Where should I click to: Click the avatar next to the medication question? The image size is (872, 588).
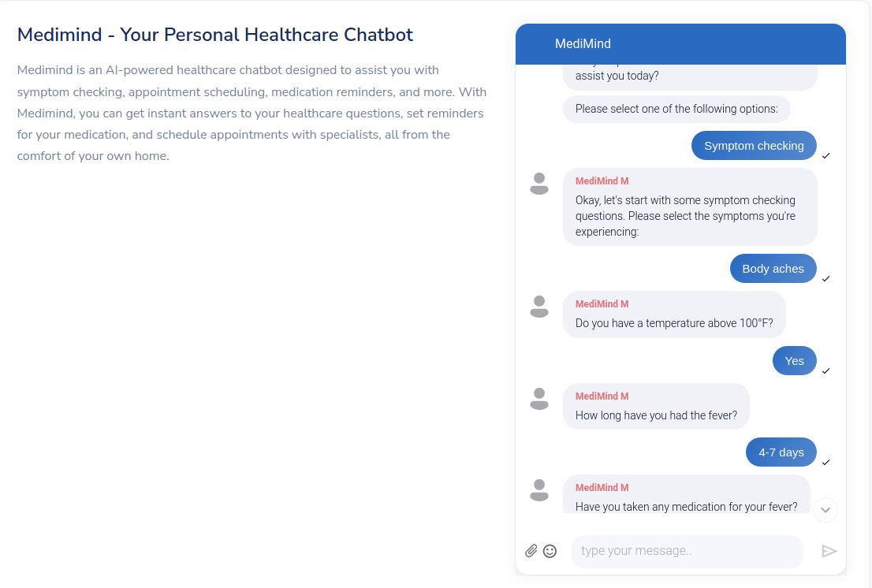click(x=539, y=490)
